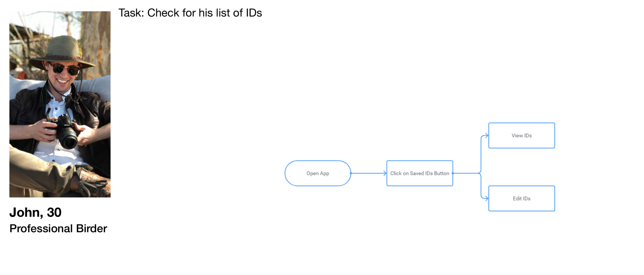Click the arrowhead pointing to Edit IDs
The image size is (644, 275).
click(x=487, y=199)
